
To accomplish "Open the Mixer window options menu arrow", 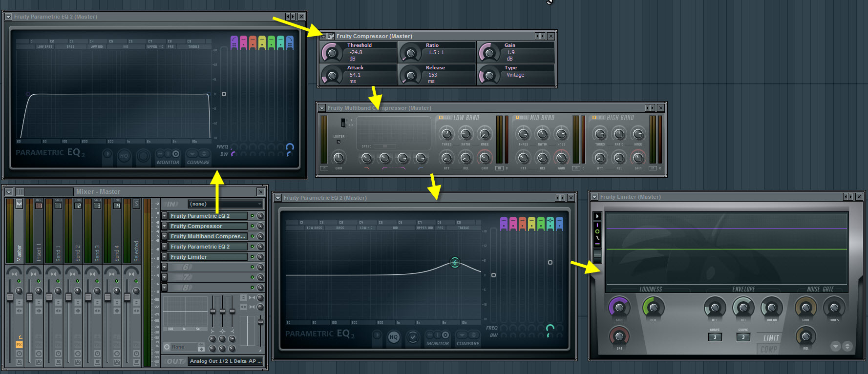I will point(9,192).
